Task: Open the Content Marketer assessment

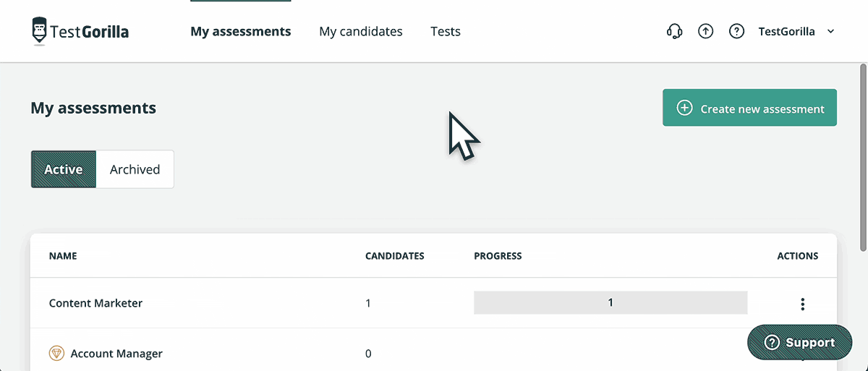Action: coord(95,303)
